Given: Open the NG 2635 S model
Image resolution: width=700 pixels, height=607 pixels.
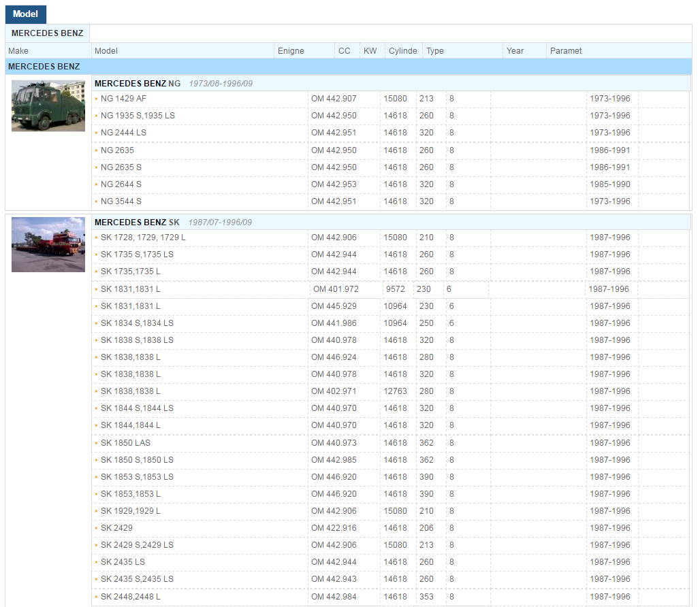Looking at the screenshot, I should click(121, 167).
